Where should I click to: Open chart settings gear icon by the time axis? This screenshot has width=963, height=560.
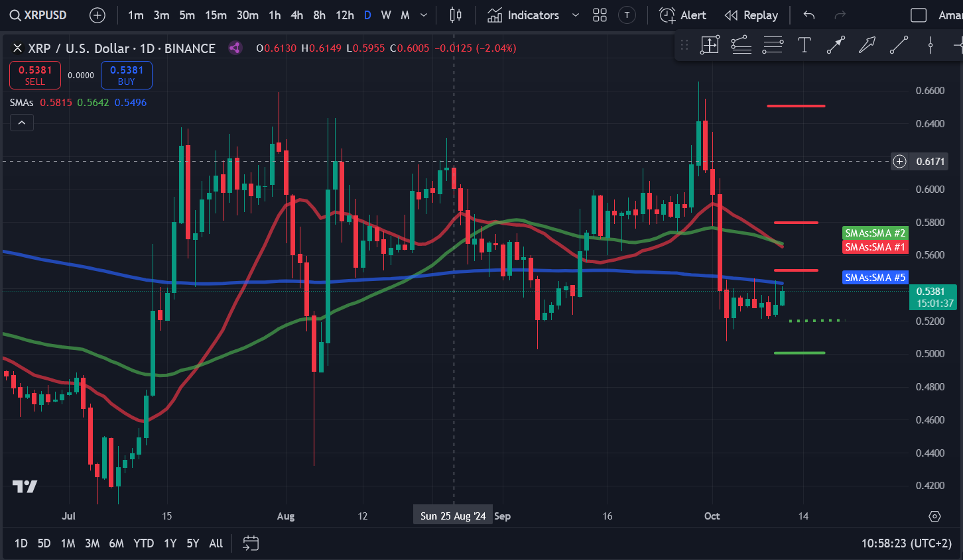click(934, 516)
